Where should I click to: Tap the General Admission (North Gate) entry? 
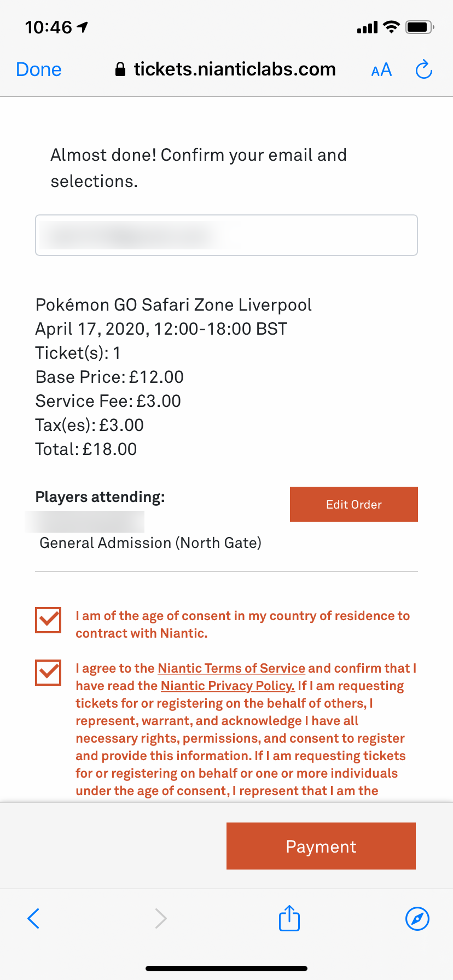[x=150, y=543]
